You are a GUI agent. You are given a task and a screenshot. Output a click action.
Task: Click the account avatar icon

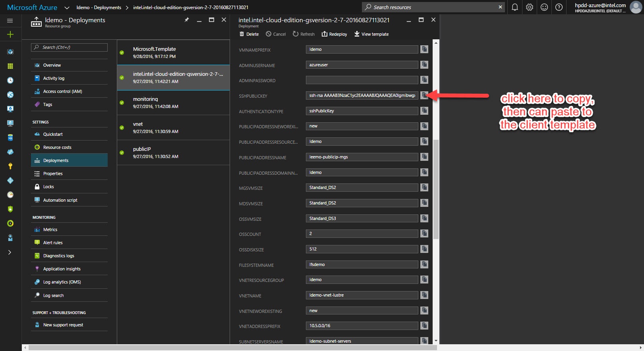point(636,7)
